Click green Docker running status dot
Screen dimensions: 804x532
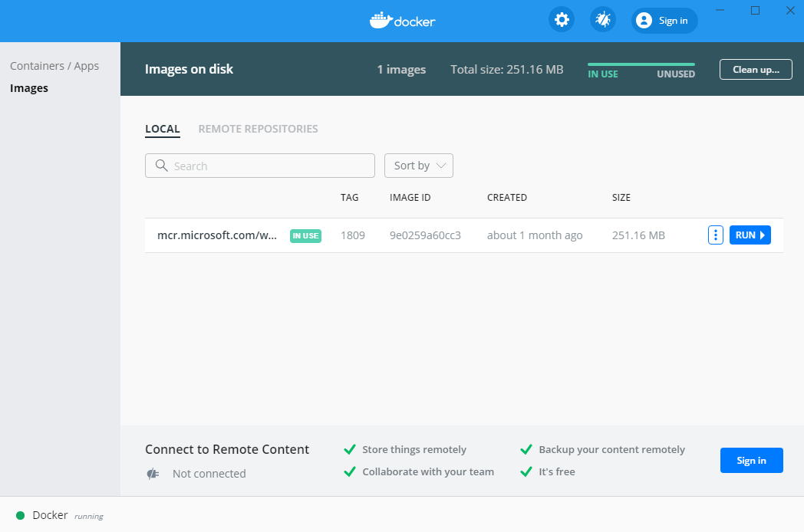[x=21, y=515]
